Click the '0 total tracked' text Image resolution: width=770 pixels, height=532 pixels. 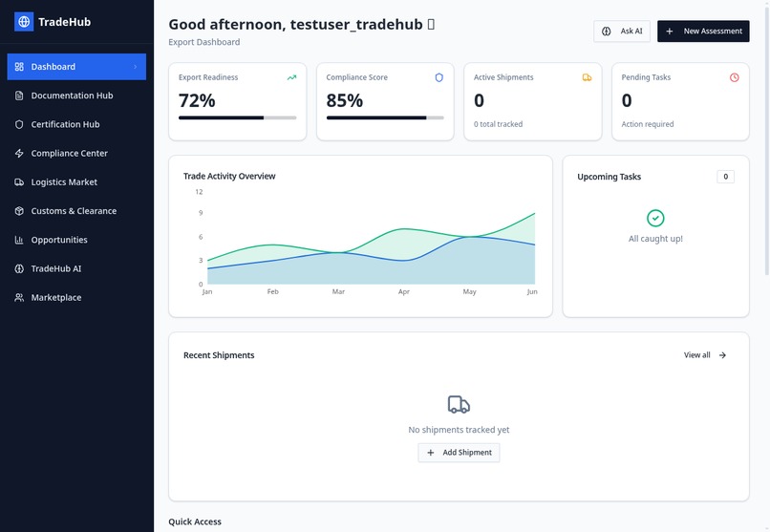click(x=498, y=125)
